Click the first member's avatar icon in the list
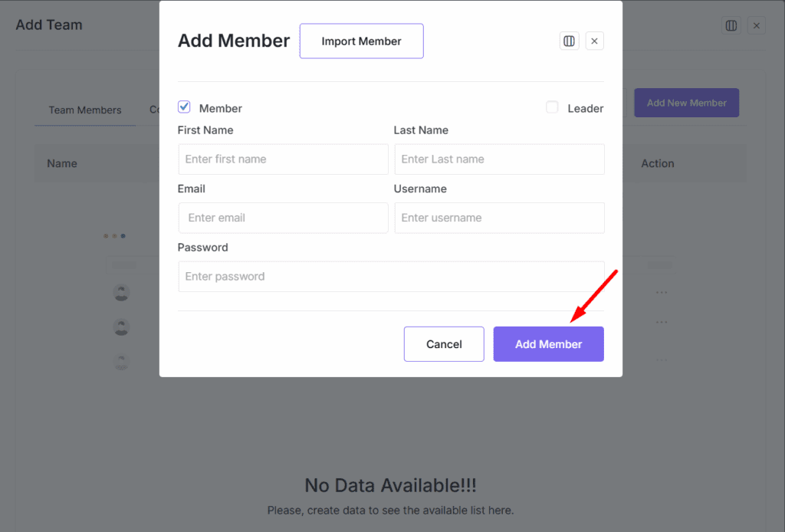Screen dimensions: 785x532 (x=121, y=293)
